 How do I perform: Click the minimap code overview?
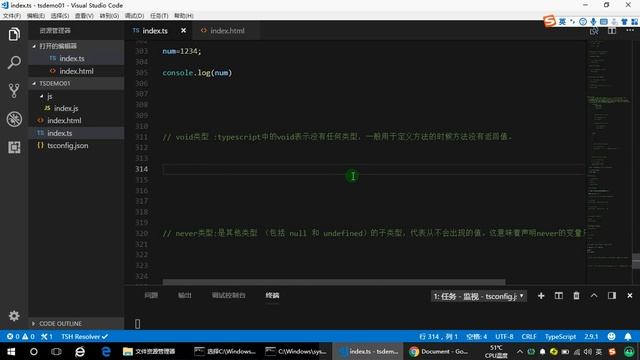coord(608,161)
